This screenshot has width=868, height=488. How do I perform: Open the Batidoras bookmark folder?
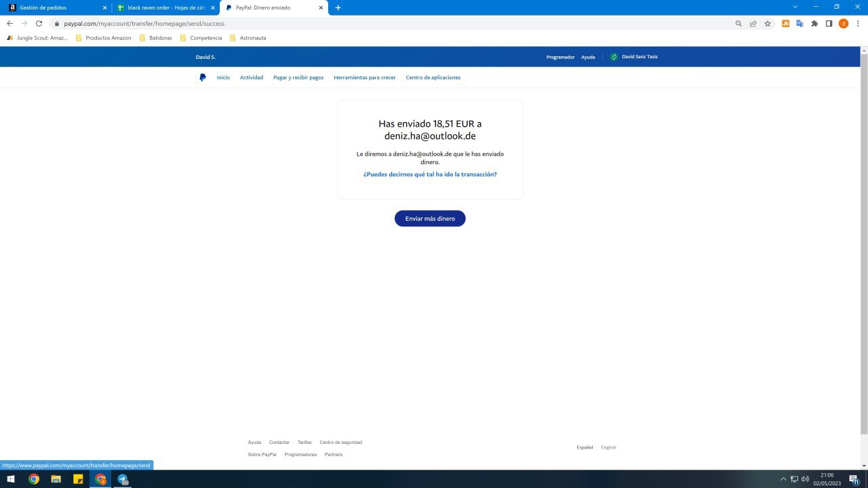[155, 38]
